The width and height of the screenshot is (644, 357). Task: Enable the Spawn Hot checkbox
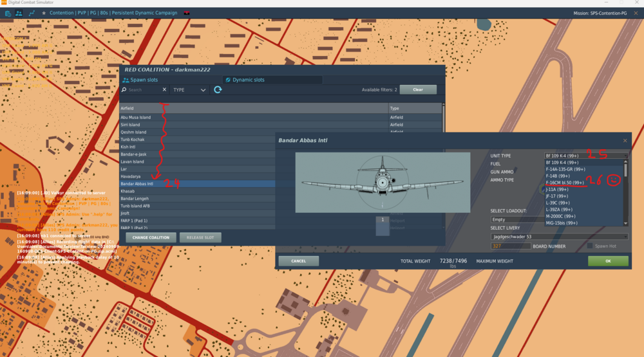(590, 246)
